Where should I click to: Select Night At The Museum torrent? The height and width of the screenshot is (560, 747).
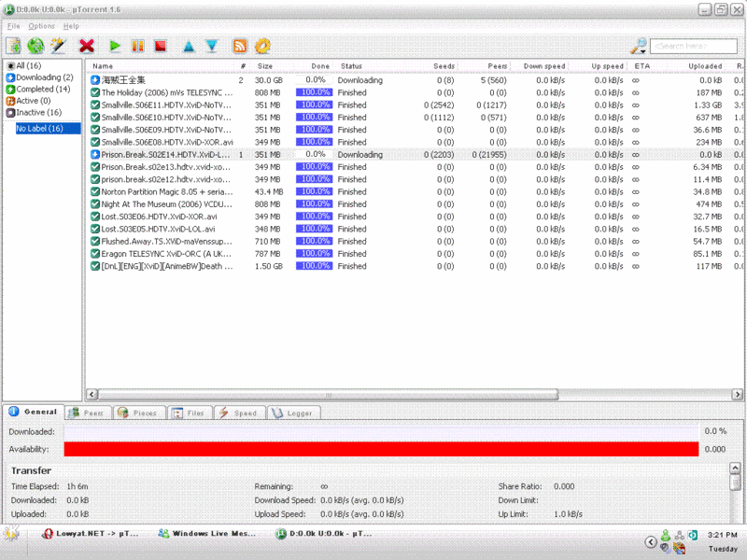point(415,204)
